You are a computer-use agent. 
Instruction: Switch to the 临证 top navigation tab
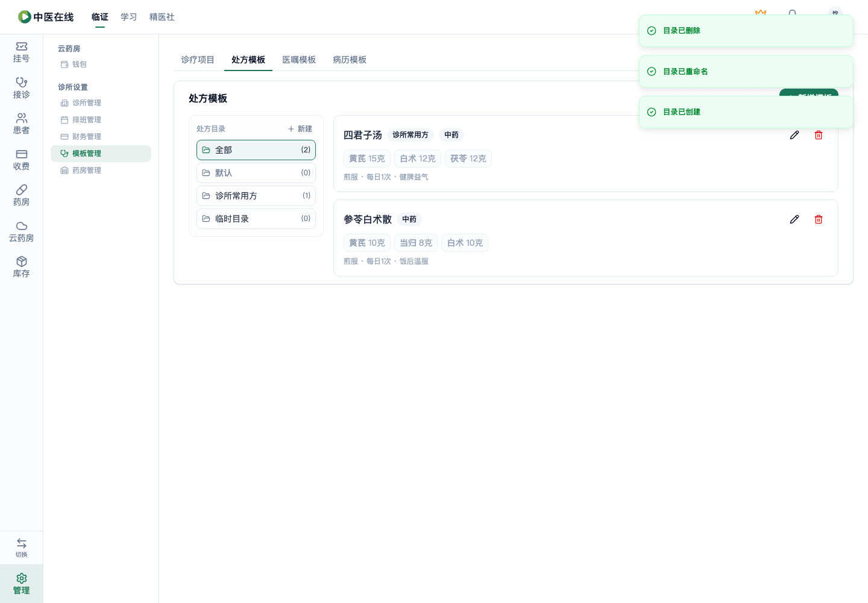(x=100, y=17)
